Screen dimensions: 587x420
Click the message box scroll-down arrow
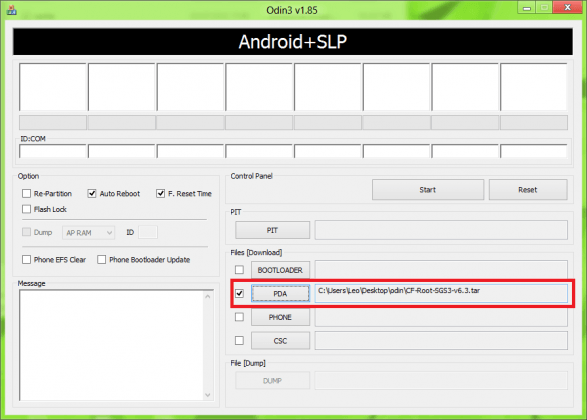point(208,395)
